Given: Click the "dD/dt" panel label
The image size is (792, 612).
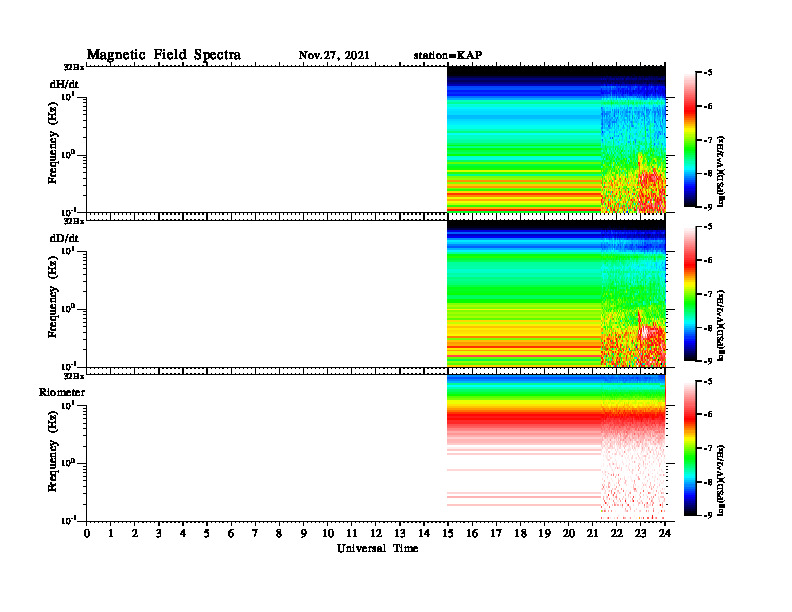Looking at the screenshot, I should pyautogui.click(x=64, y=238).
